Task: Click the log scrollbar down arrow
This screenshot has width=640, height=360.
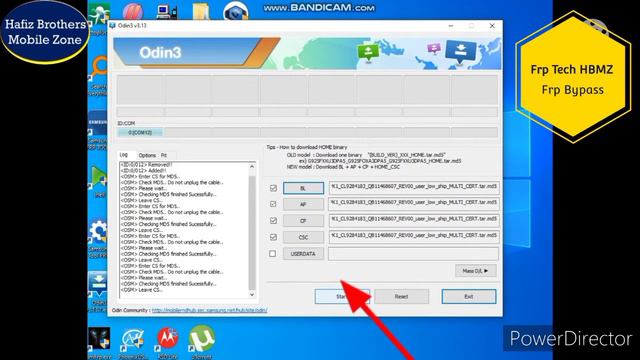Action: (252, 294)
